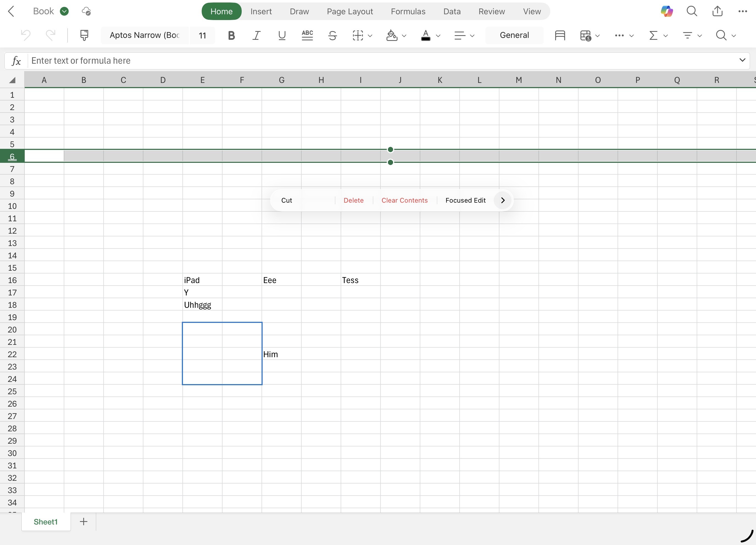Apply cell borders icon
The image size is (756, 545).
358,35
